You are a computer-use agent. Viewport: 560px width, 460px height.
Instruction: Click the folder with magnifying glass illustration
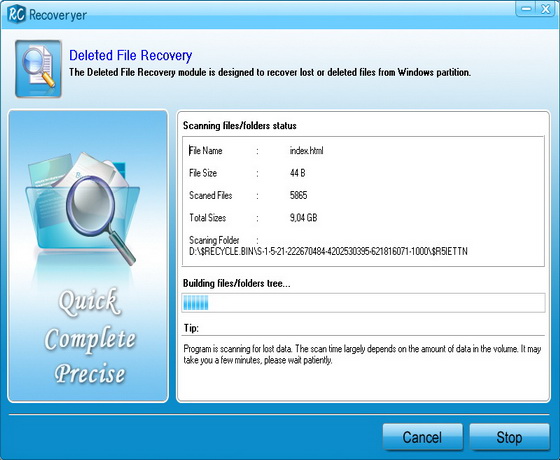click(83, 209)
